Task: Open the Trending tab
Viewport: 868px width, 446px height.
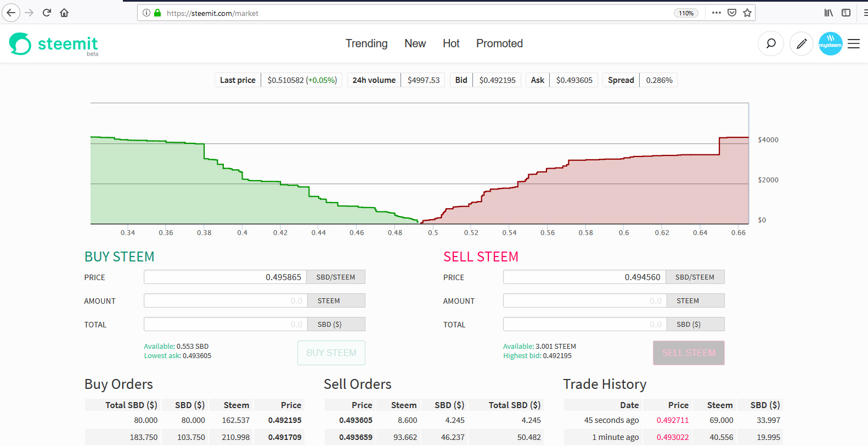Action: 367,43
